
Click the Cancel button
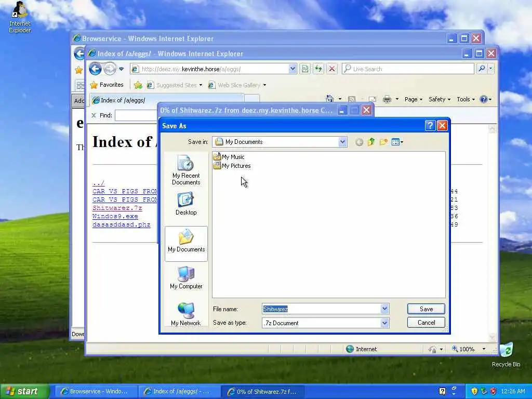426,323
